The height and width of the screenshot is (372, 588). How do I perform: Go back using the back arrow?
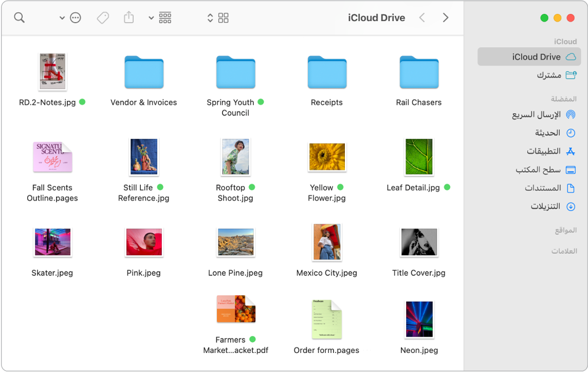coord(422,17)
